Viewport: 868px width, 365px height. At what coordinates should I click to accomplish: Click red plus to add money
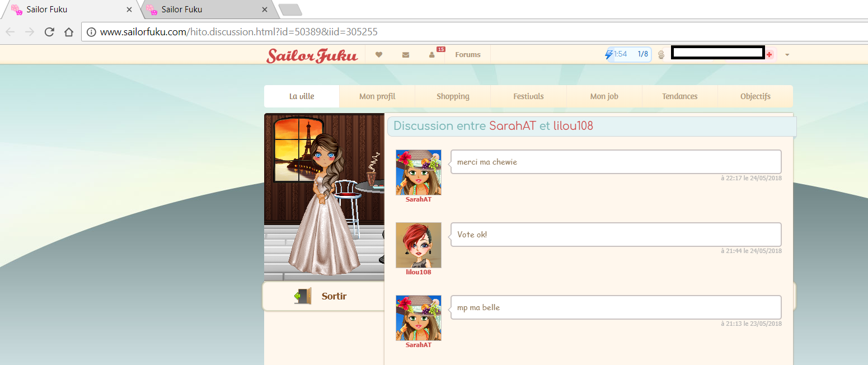coord(770,54)
